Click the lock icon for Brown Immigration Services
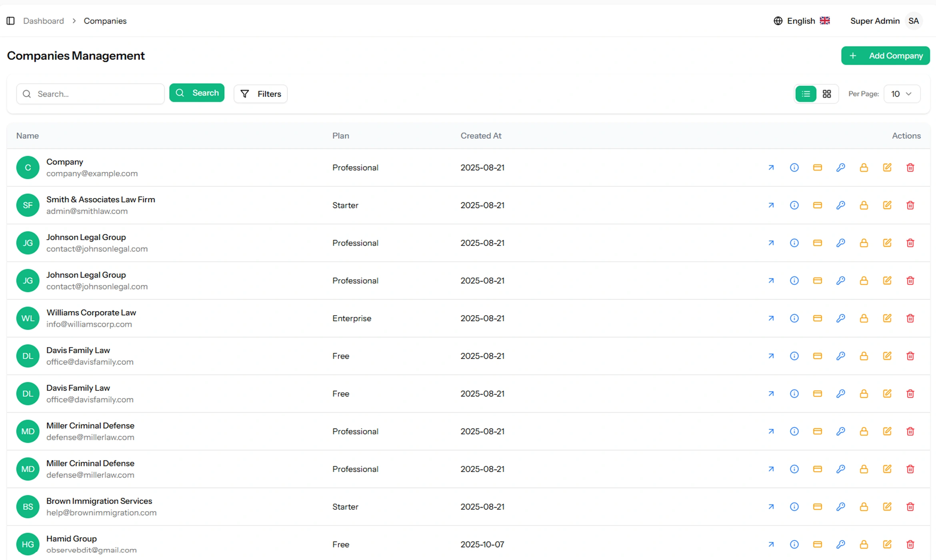Viewport: 936px width, 560px height. coord(864,507)
